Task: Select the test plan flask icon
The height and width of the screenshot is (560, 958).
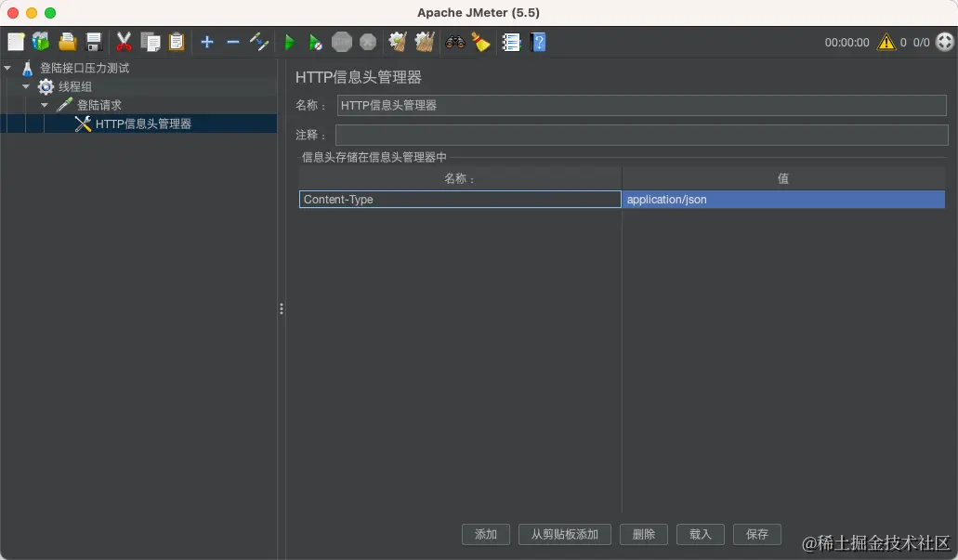Action: tap(28, 68)
